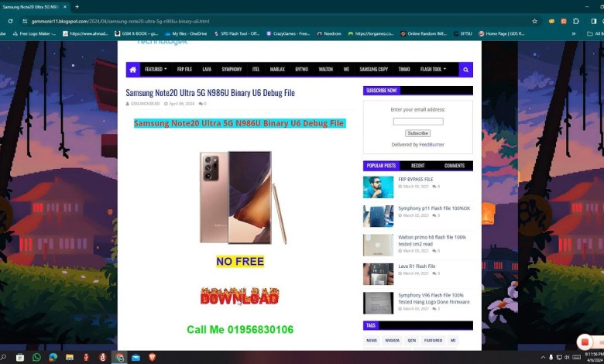Launch Brave browser from taskbar
This screenshot has width=604, height=364.
[152, 357]
